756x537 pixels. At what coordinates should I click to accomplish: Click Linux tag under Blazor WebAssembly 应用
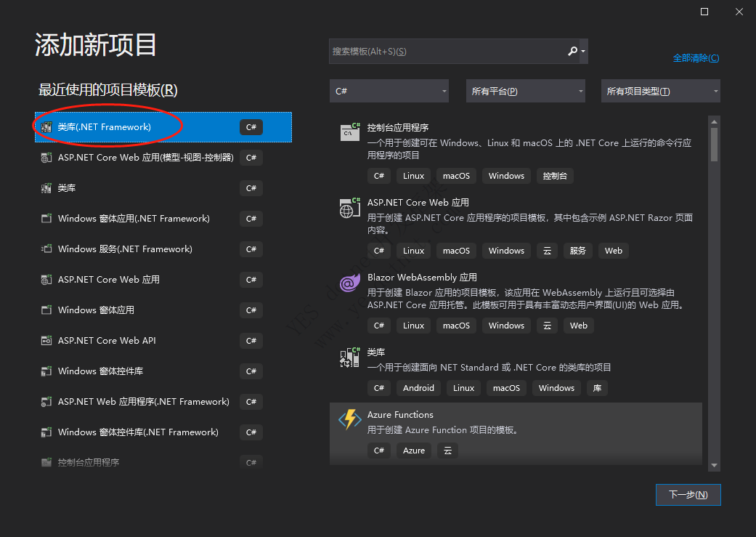(x=413, y=326)
